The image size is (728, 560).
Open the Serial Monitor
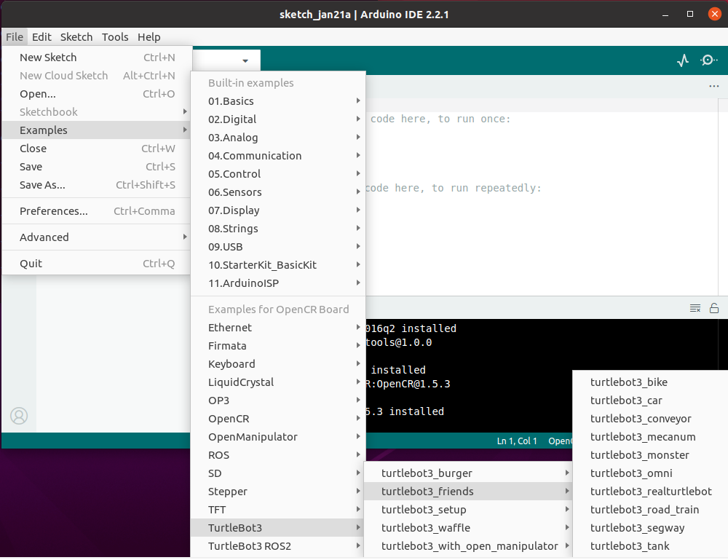coord(708,61)
